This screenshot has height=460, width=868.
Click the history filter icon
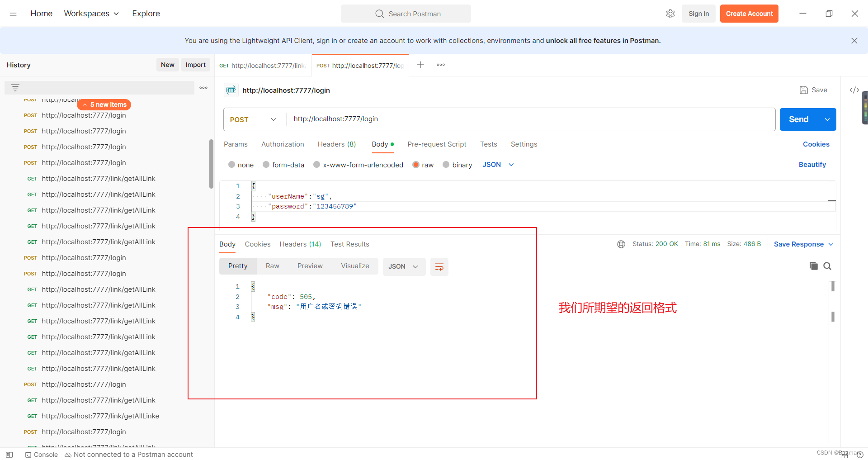(x=15, y=88)
